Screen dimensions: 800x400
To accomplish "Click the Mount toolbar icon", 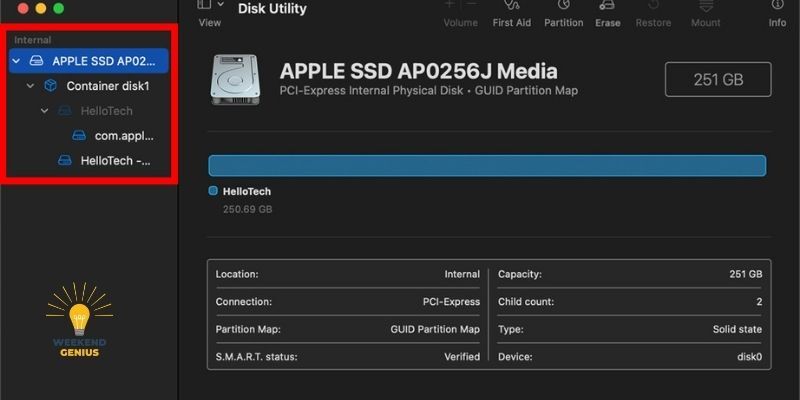I will tap(706, 5).
